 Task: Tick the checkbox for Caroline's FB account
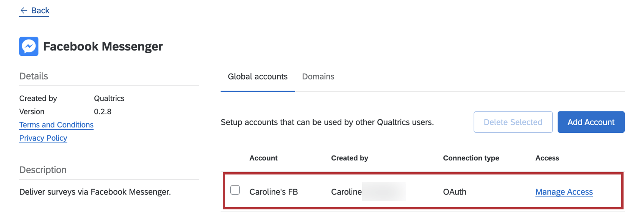235,190
